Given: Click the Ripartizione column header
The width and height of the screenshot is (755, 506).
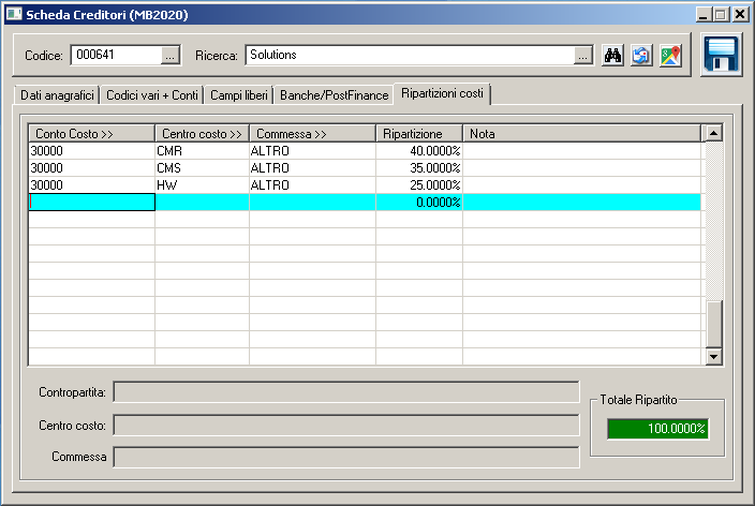Looking at the screenshot, I should [x=419, y=133].
